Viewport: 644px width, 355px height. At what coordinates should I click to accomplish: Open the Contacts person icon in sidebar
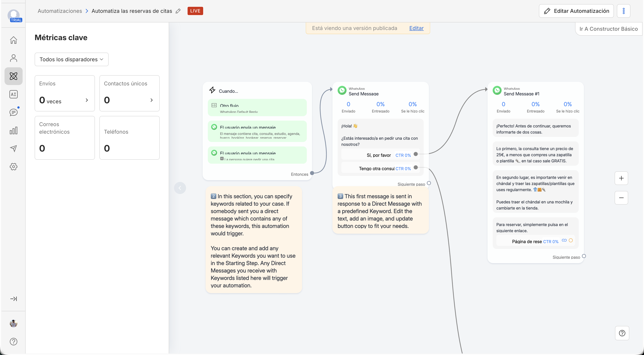click(x=14, y=58)
